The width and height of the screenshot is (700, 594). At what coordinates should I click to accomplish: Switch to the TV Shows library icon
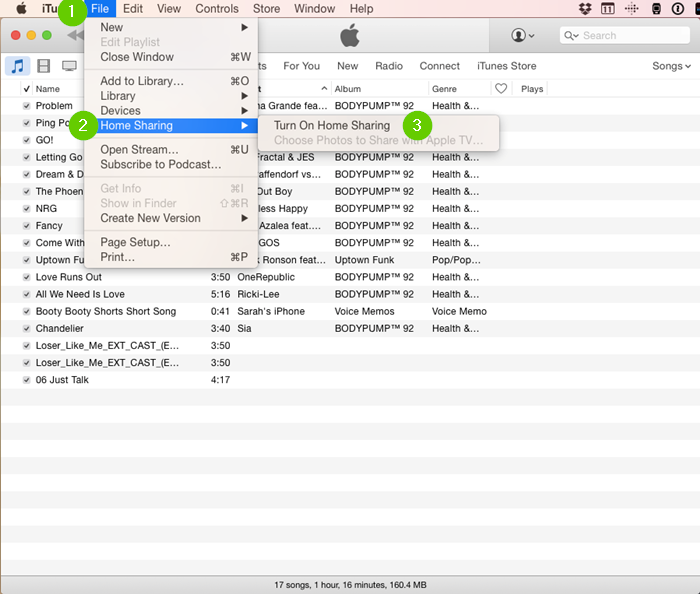(69, 66)
